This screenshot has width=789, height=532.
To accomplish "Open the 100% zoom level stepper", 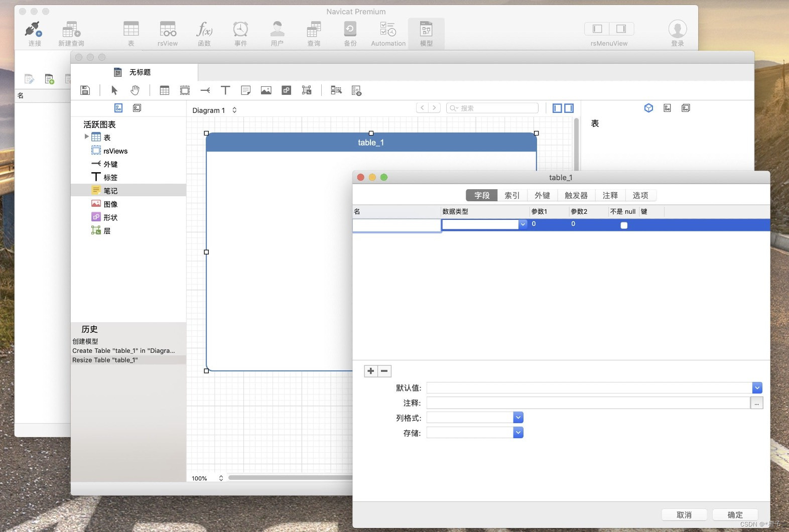I will click(221, 478).
